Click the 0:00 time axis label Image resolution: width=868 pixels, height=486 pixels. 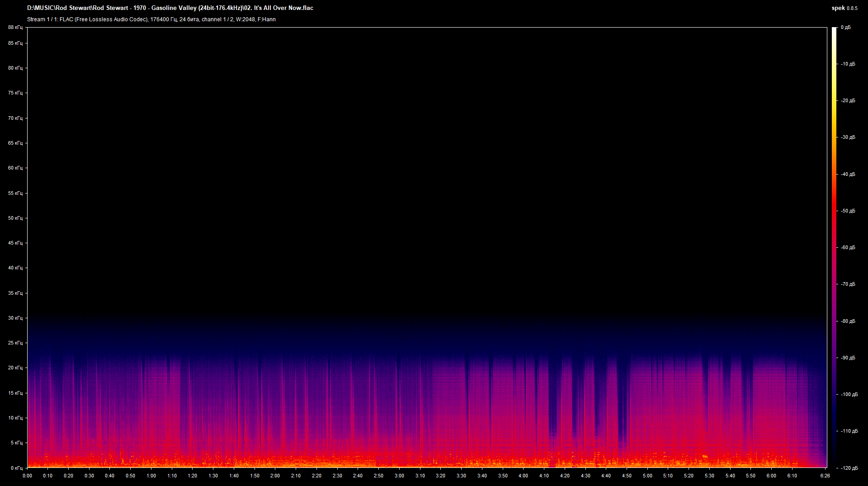27,476
